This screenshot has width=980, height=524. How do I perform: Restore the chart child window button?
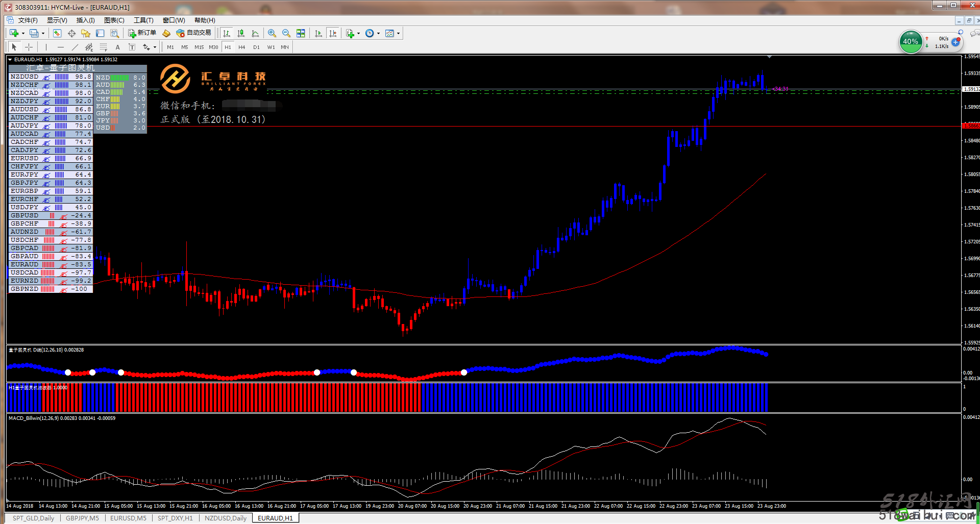pos(969,20)
